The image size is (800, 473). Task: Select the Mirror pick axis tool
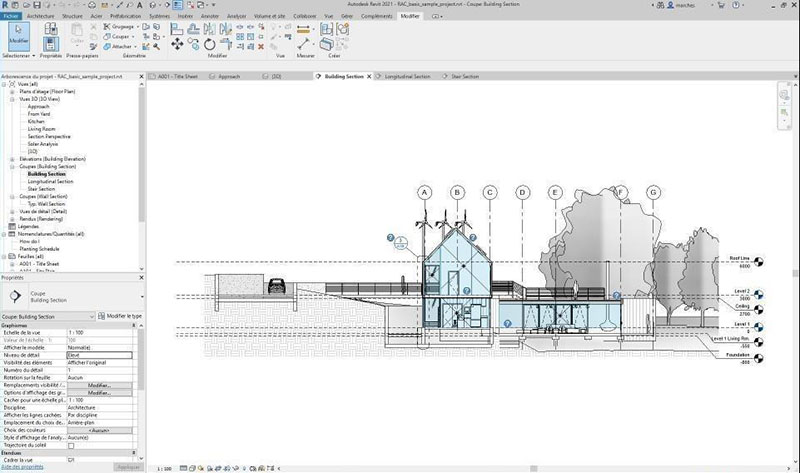point(209,29)
